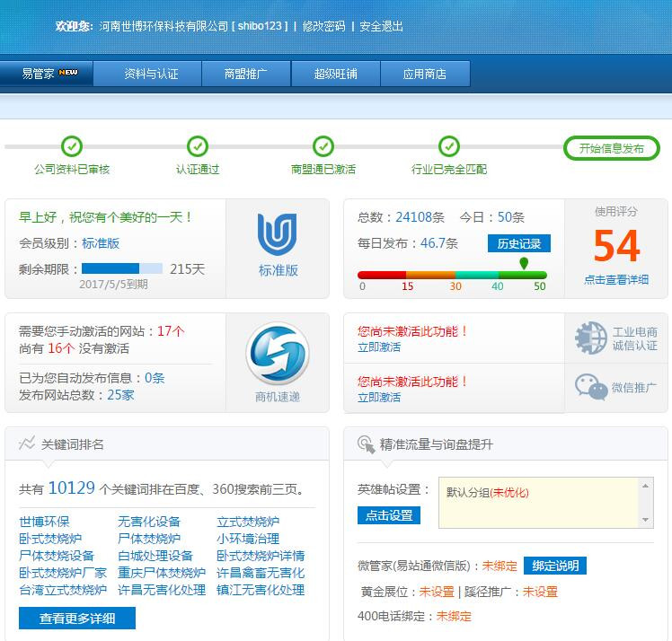Click inside the 默认分组 text box
This screenshot has width=672, height=641.
click(x=539, y=502)
